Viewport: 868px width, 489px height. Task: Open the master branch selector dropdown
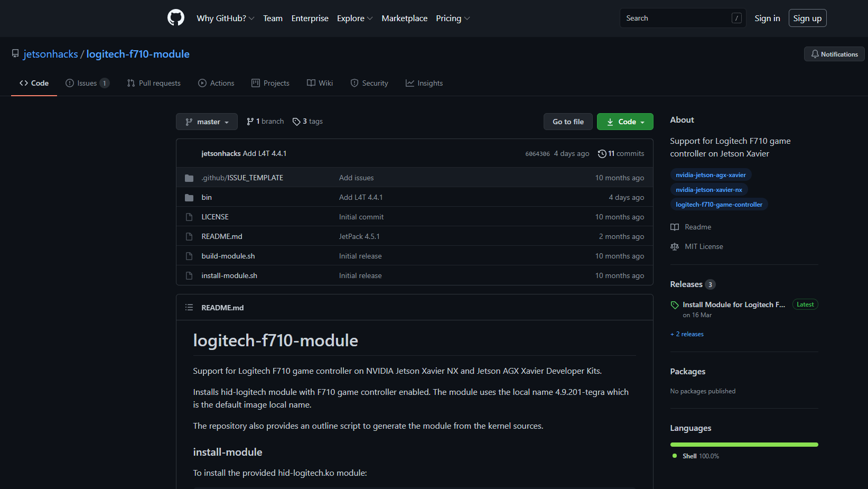pyautogui.click(x=207, y=122)
